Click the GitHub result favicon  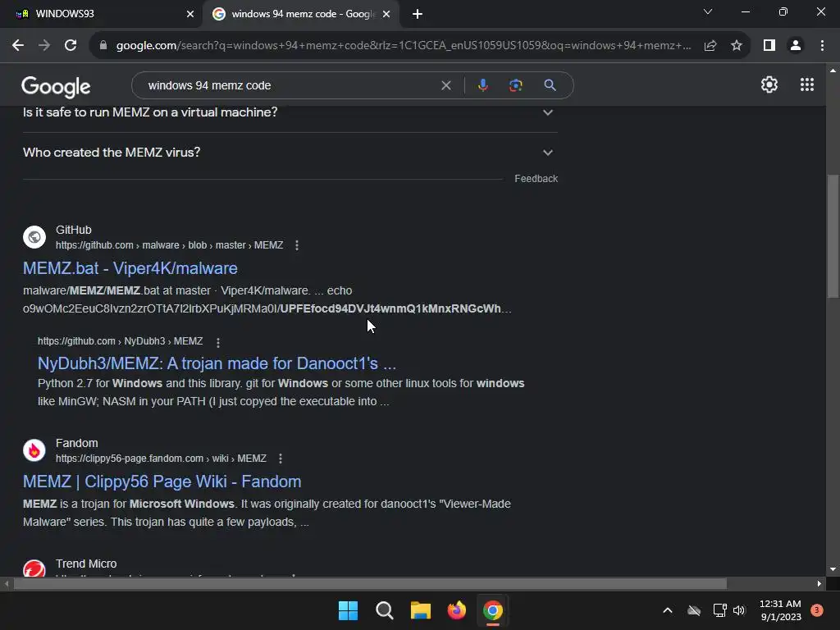tap(34, 237)
